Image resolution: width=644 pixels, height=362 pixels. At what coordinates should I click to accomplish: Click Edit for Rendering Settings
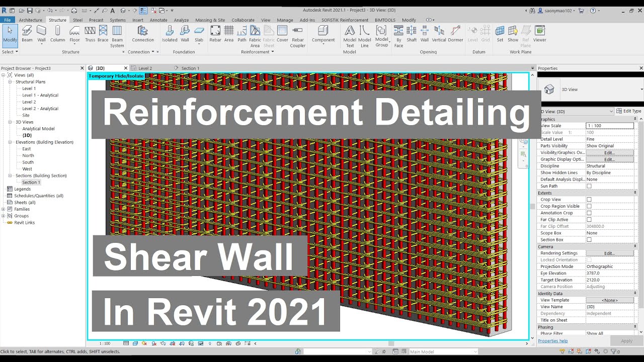609,253
